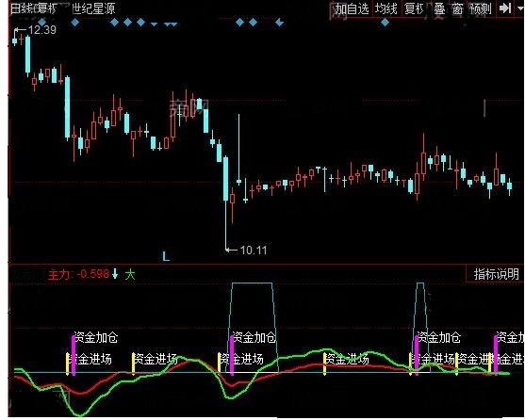Select the 叠 overlay toolbar button
The image size is (525, 420).
(x=439, y=9)
